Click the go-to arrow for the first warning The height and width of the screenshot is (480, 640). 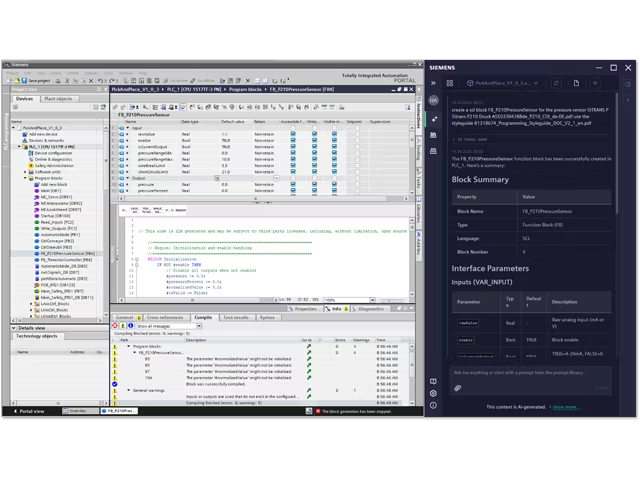pyautogui.click(x=309, y=357)
